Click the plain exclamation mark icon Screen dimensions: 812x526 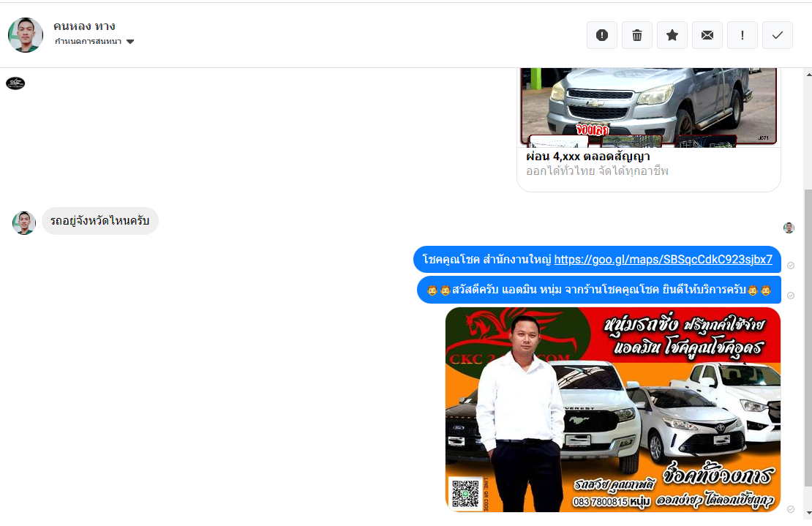tap(743, 35)
